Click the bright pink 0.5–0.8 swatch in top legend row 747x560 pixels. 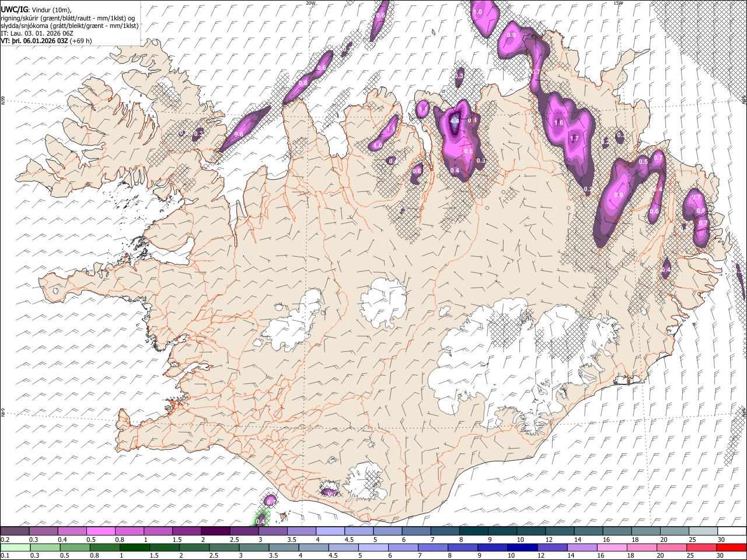pyautogui.click(x=100, y=531)
